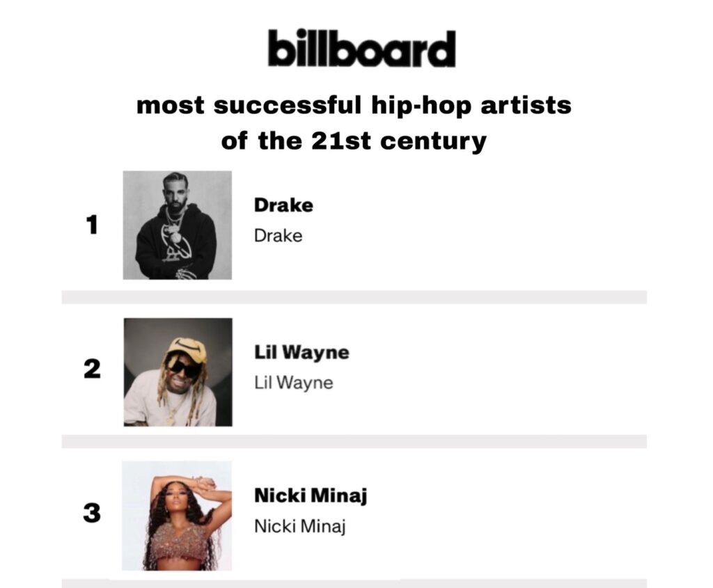
Task: Click the gray divider bar below Nicki Minaj's row
Action: tap(354, 583)
